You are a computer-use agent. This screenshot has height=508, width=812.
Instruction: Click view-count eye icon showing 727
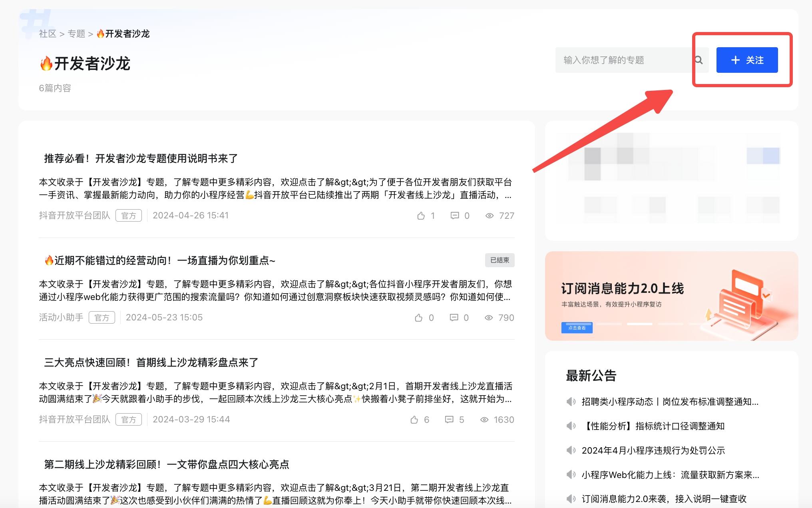click(489, 216)
